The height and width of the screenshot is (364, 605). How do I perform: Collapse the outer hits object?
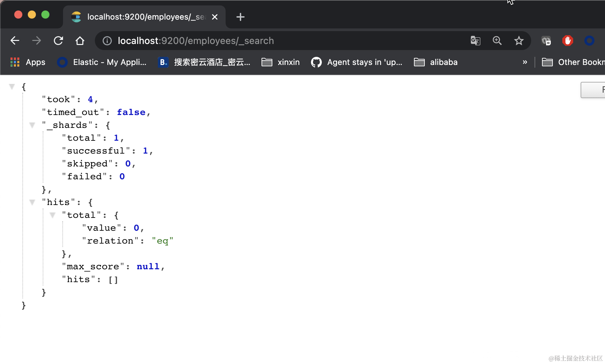32,202
